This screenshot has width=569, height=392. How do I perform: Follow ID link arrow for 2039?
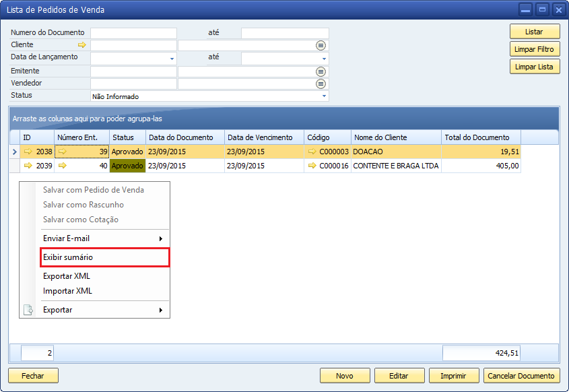pyautogui.click(x=28, y=166)
